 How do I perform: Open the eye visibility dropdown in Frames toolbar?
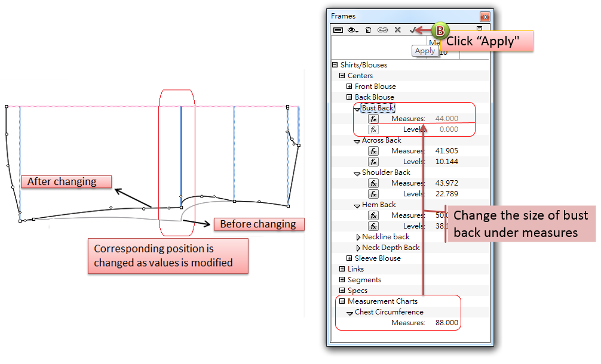coord(353,30)
